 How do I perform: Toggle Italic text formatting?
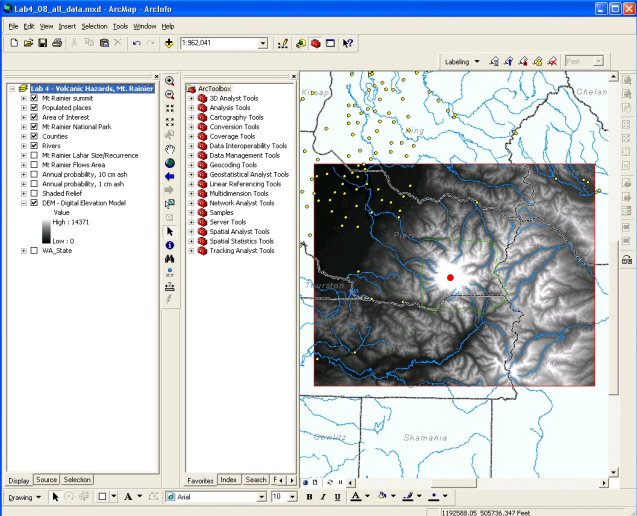coord(323,497)
